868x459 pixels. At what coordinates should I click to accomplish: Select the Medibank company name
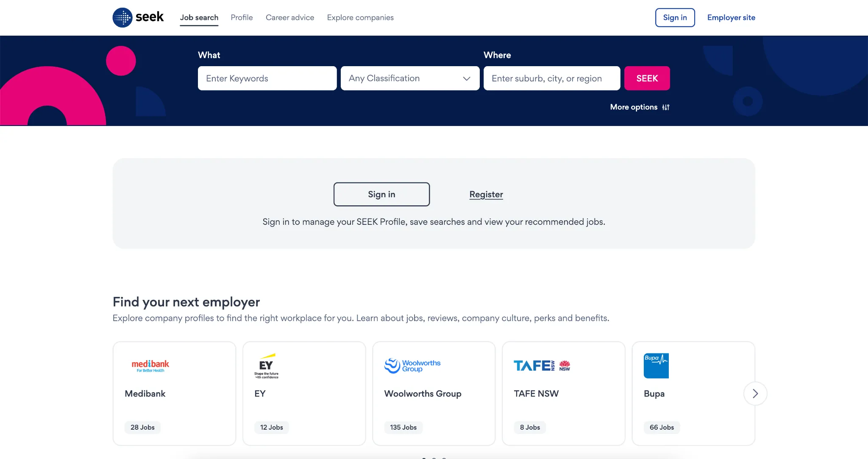point(145,394)
